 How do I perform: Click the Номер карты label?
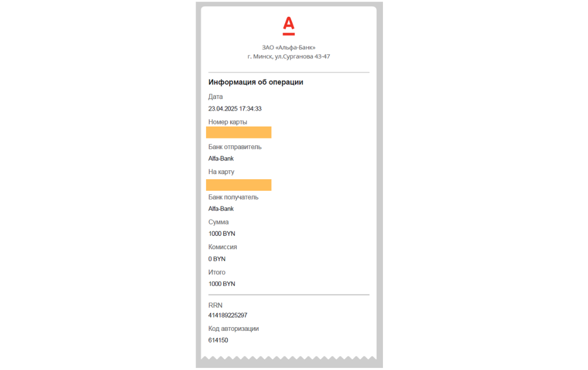click(228, 122)
